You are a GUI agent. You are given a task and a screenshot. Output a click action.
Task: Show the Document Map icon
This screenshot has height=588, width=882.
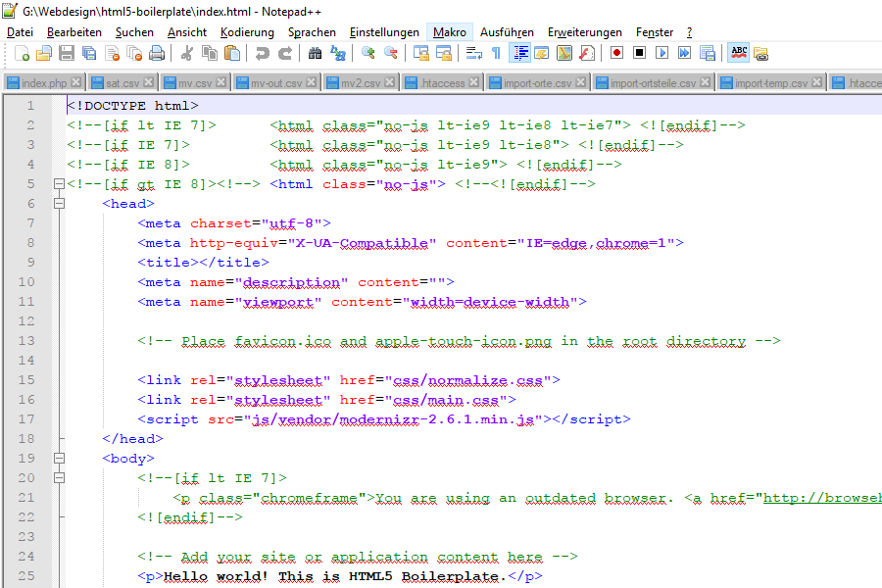click(x=564, y=54)
